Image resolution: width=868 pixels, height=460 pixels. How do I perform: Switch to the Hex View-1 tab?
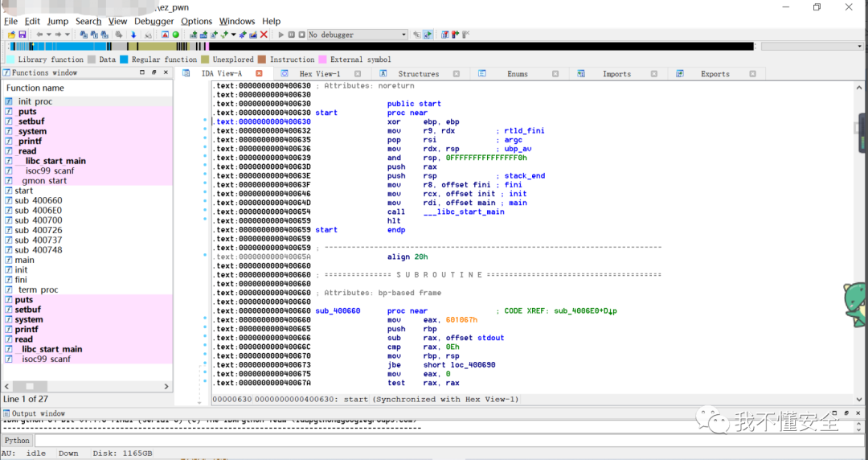[x=319, y=73]
